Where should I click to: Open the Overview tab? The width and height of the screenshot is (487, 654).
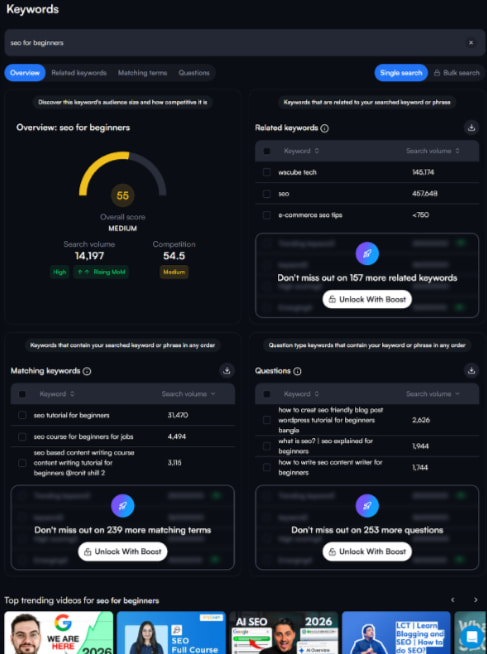(x=25, y=73)
